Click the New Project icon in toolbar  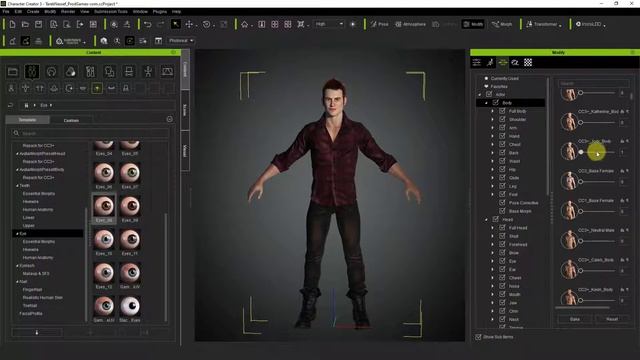point(12,24)
